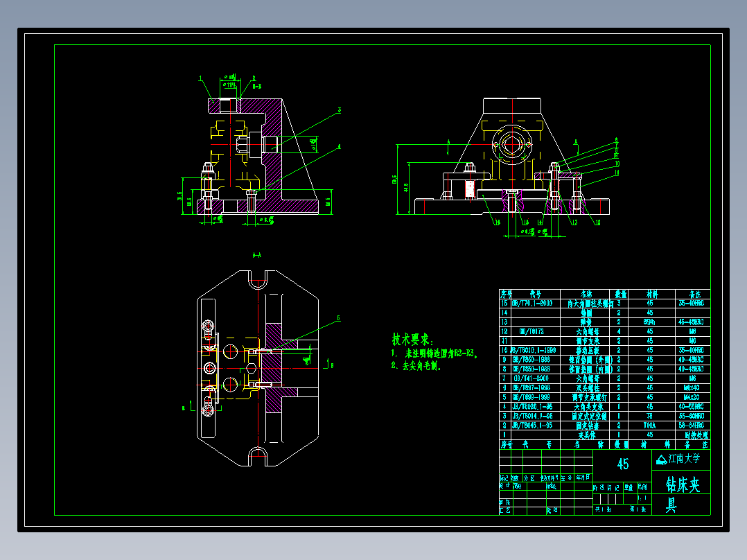Click code JB/T8026.1-95 in row 4
This screenshot has width=747, height=560.
pyautogui.click(x=533, y=407)
